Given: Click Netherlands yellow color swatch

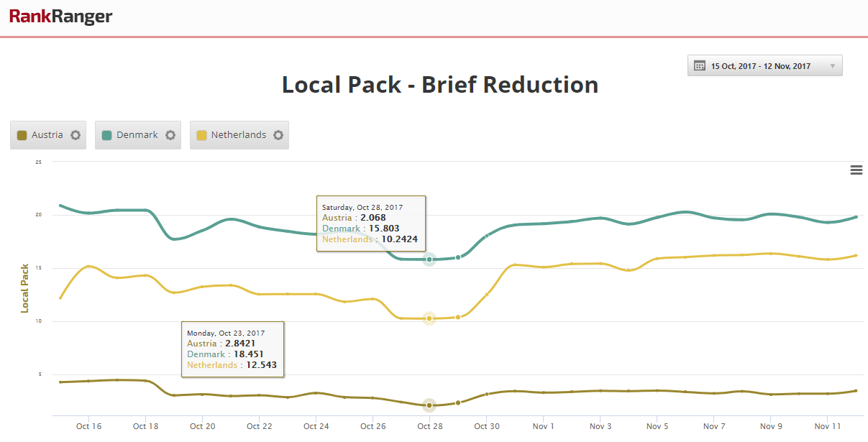Looking at the screenshot, I should [x=201, y=135].
